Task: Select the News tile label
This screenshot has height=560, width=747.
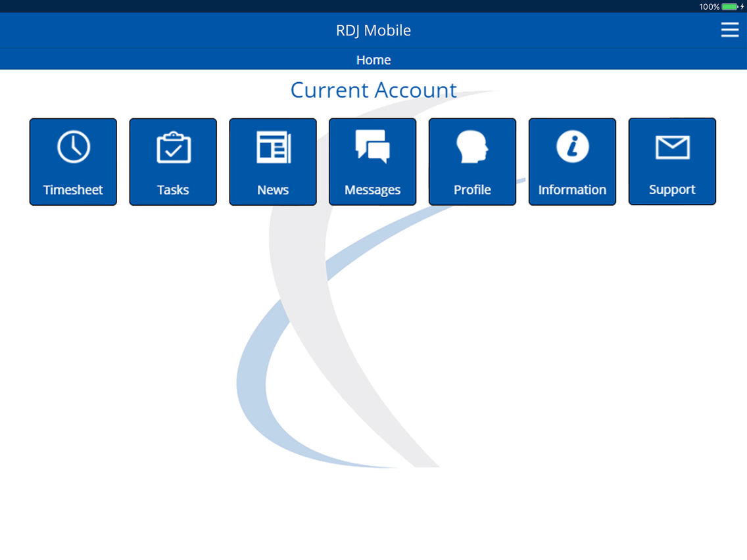Action: 273,189
